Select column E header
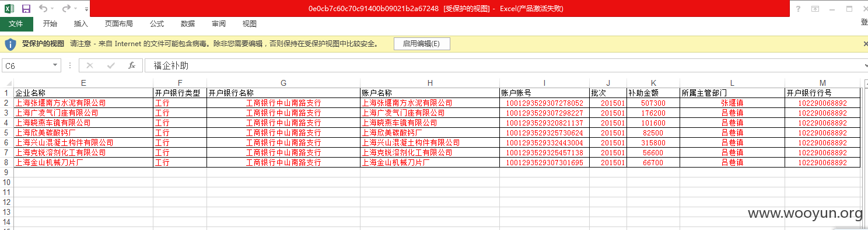The width and height of the screenshot is (868, 230). coord(83,83)
